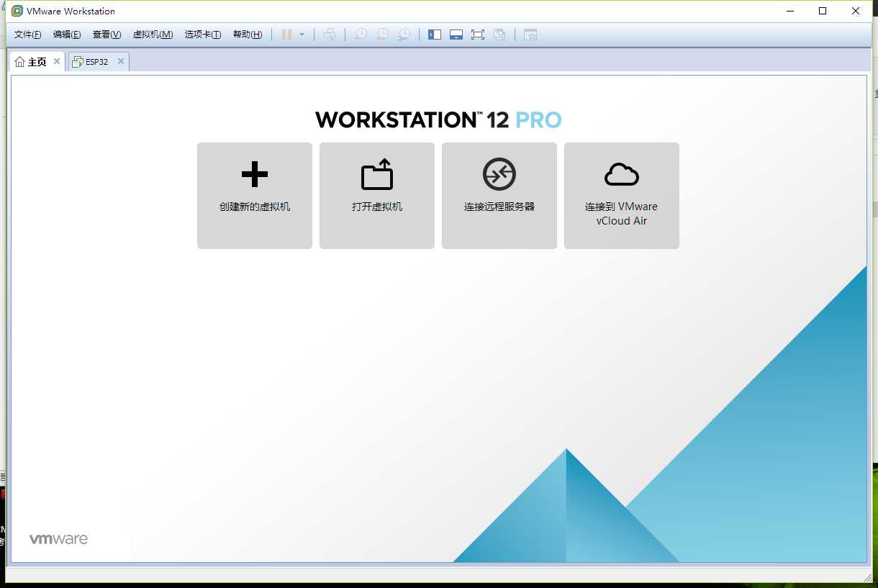The image size is (878, 588).
Task: Click the Unity mode toolbar icon
Action: click(x=499, y=35)
